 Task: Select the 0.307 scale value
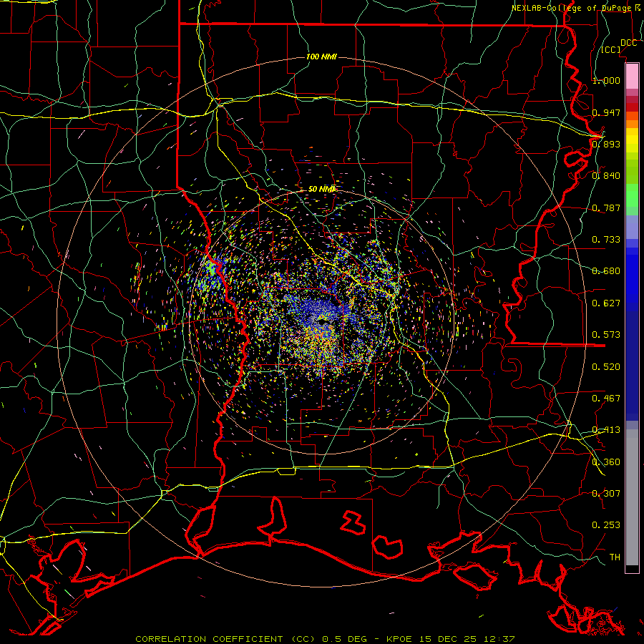tap(606, 494)
